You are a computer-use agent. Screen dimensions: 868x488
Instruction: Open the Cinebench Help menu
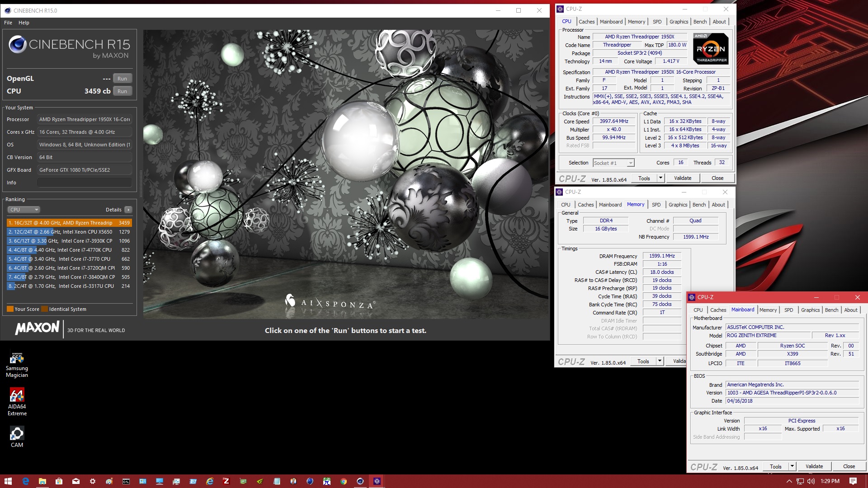tap(24, 23)
